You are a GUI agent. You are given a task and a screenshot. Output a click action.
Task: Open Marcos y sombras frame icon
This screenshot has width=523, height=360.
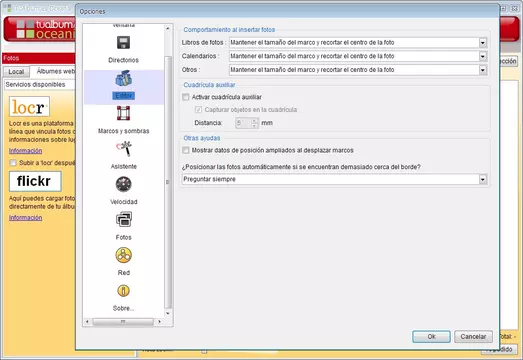coord(123,113)
